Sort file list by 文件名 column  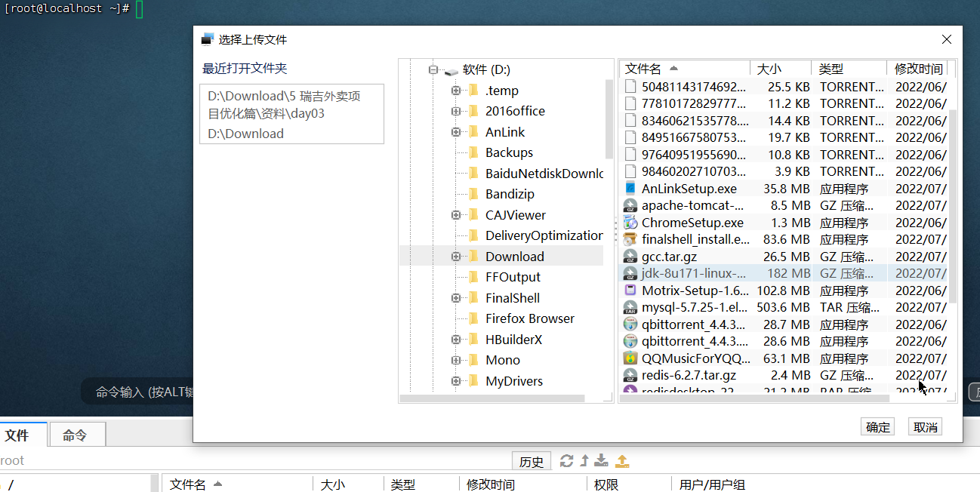click(685, 69)
